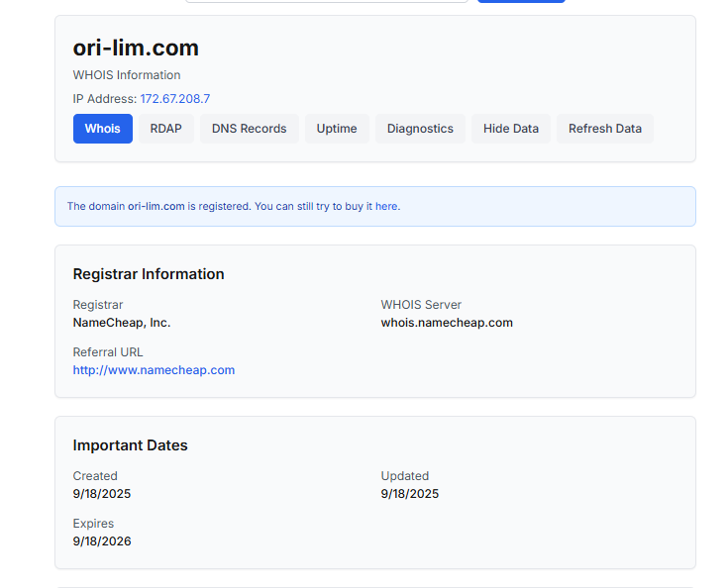Follow the 'here' link to buy the domain
The height and width of the screenshot is (588, 727).
pos(386,206)
